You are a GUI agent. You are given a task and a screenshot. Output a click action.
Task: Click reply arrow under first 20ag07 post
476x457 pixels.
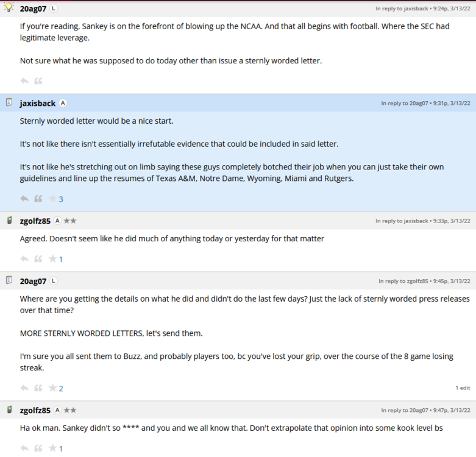tap(24, 81)
